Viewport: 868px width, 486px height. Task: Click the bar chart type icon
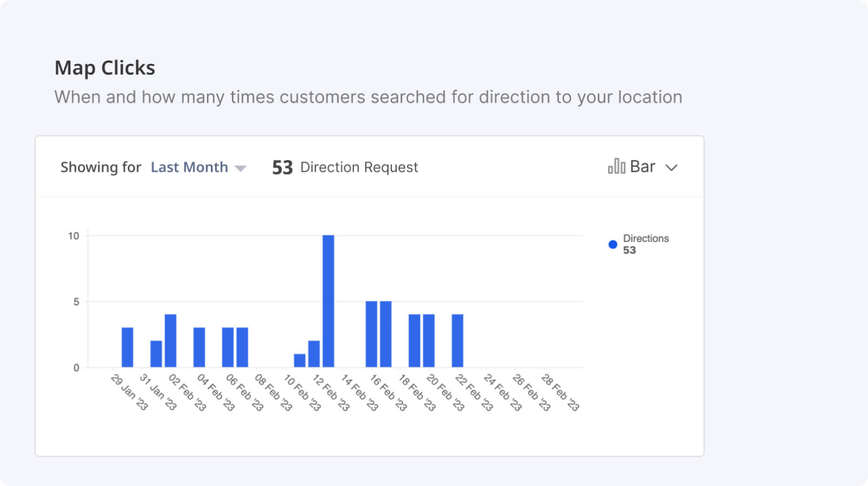click(616, 166)
